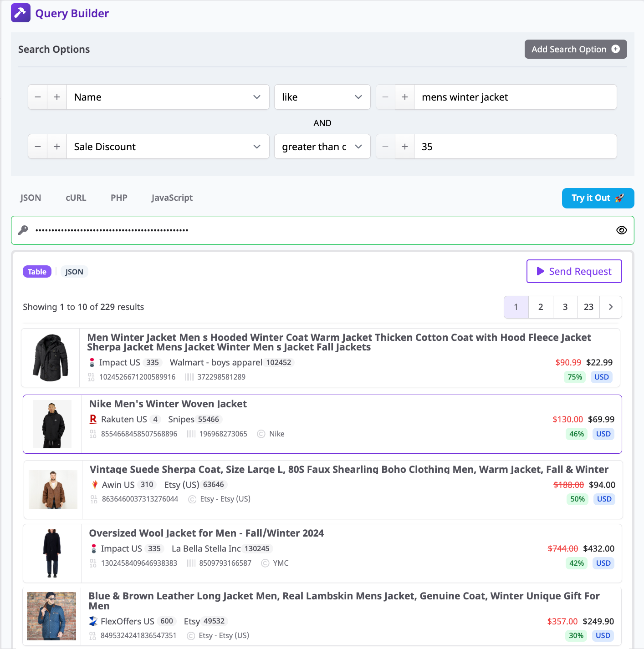Click the brand icon next to YMC
644x649 pixels.
265,563
